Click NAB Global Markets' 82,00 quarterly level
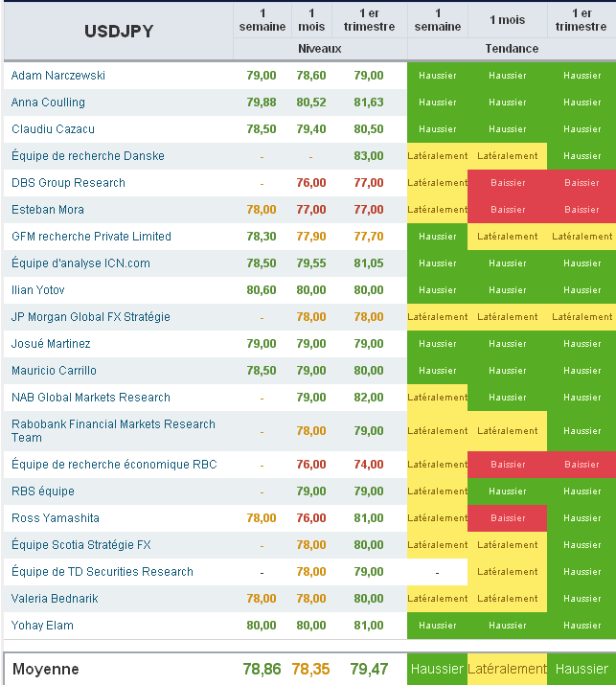Image resolution: width=616 pixels, height=685 pixels. pos(369,398)
